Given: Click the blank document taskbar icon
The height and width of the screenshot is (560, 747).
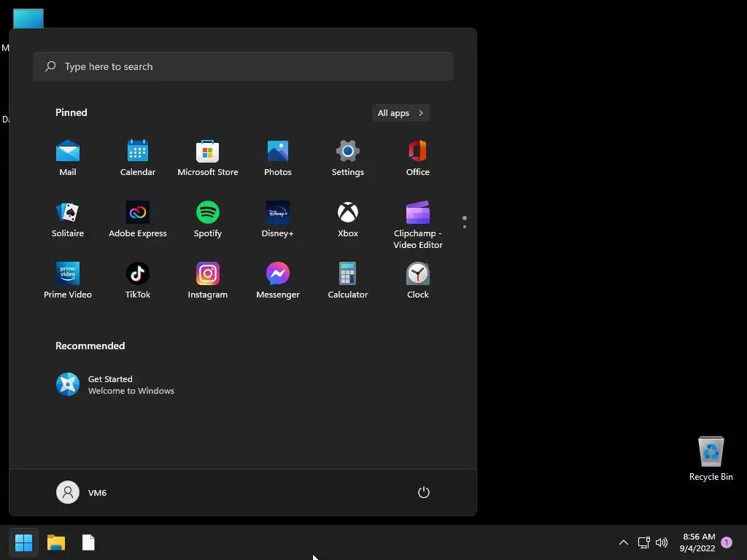Looking at the screenshot, I should tap(88, 542).
